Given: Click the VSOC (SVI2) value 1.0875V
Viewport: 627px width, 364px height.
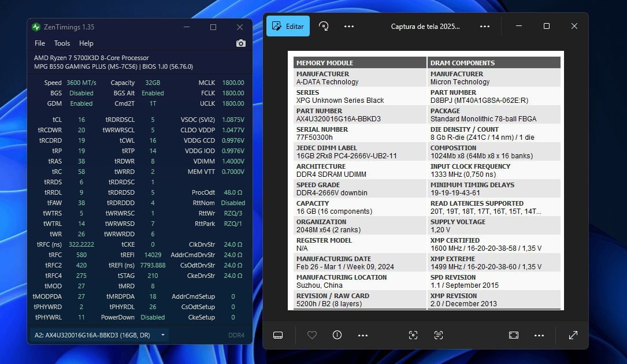Looking at the screenshot, I should 233,120.
